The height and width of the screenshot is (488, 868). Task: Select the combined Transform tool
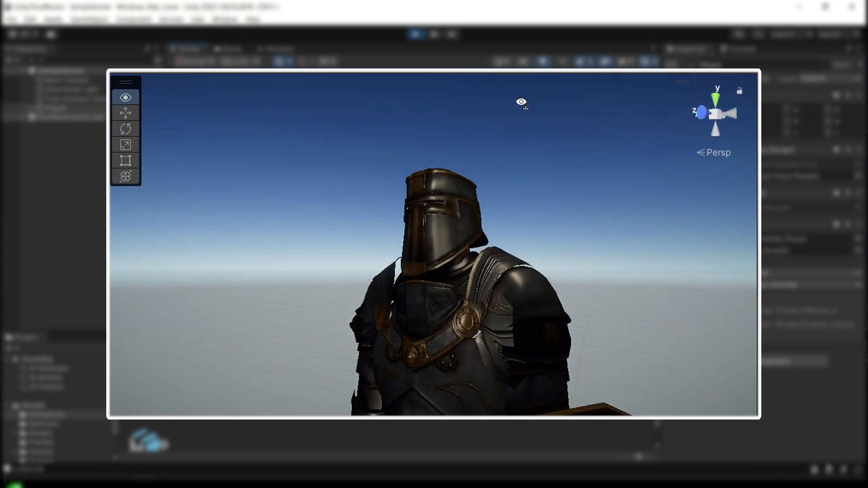pyautogui.click(x=126, y=176)
